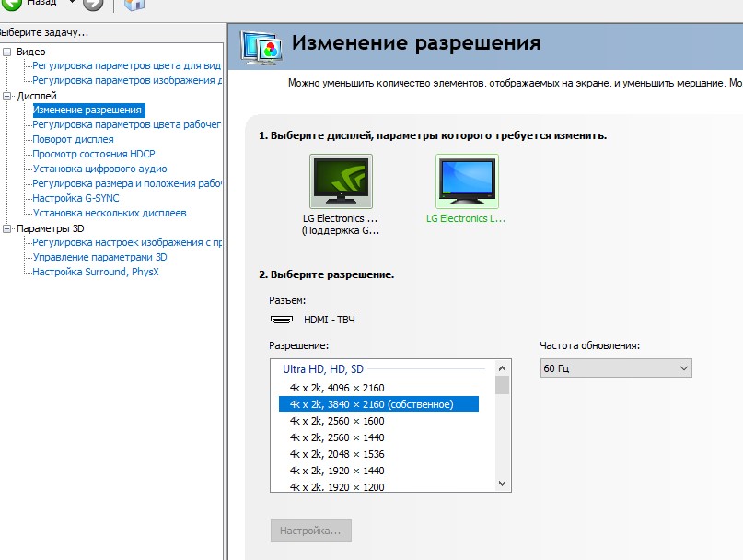Screen dimensions: 743x560
Task: Click the header icon beside Изменение разрешения
Action: 261,46
